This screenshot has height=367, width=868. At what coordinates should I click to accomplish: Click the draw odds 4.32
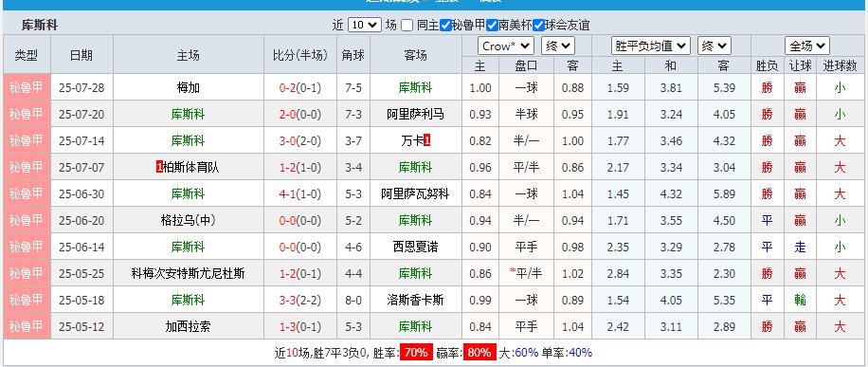point(672,194)
